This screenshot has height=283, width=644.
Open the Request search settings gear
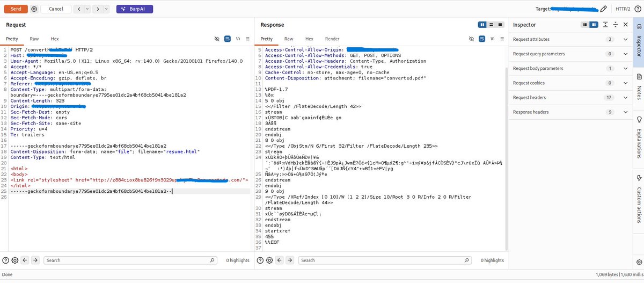pyautogui.click(x=15, y=260)
